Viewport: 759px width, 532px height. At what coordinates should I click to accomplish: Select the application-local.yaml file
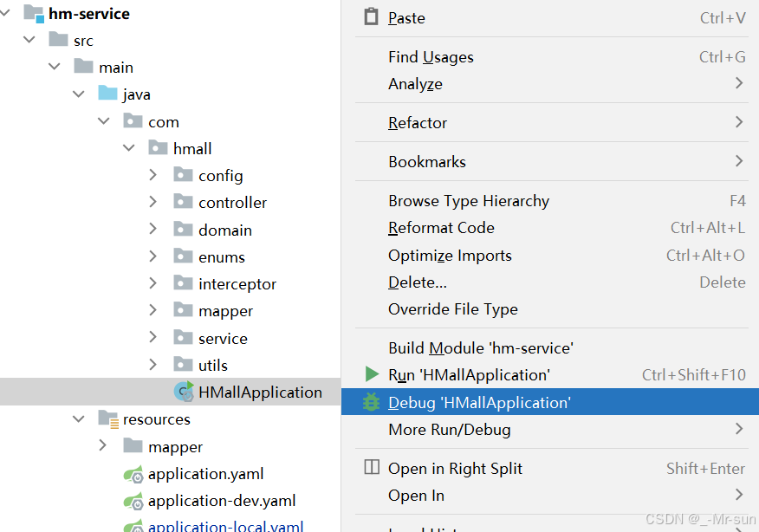click(x=225, y=526)
